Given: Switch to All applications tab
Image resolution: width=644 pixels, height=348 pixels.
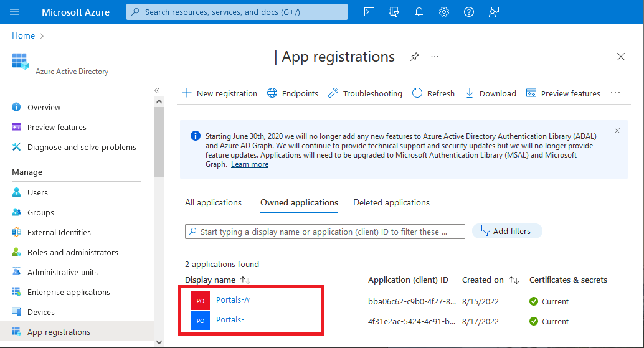Looking at the screenshot, I should pos(213,203).
